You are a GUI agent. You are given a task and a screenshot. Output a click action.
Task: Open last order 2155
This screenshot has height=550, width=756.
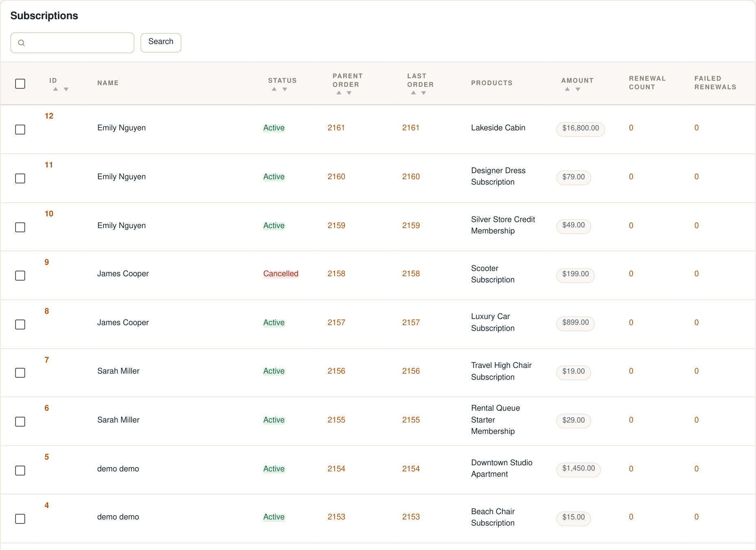point(411,420)
